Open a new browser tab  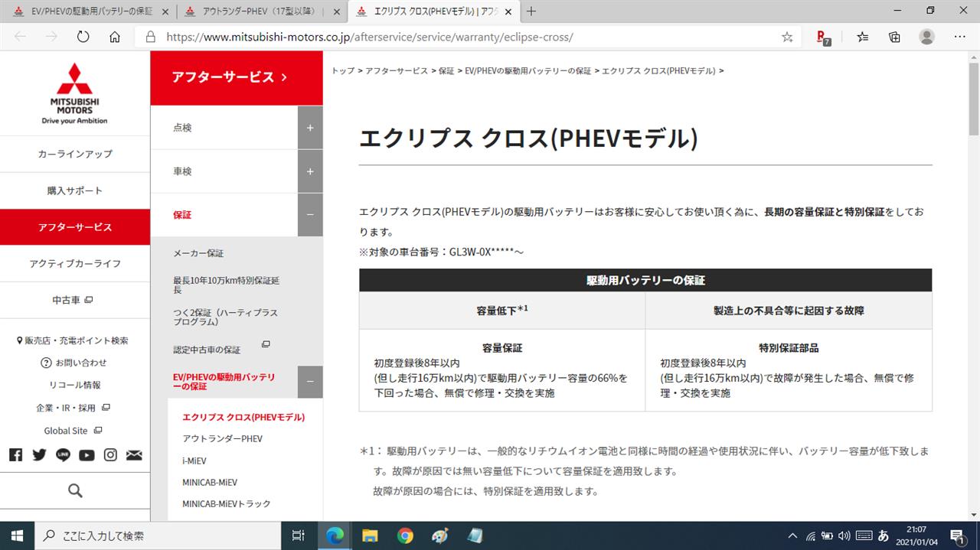pos(531,11)
